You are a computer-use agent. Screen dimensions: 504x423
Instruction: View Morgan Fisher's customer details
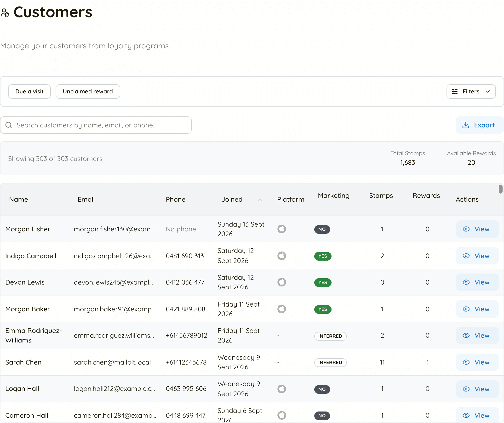[477, 229]
